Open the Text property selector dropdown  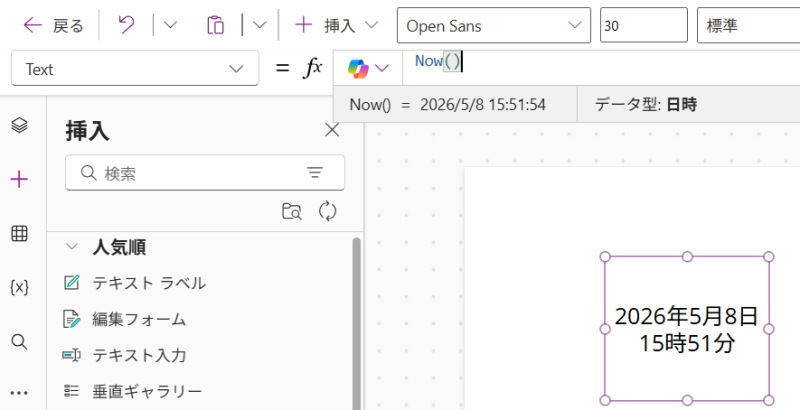coord(135,68)
